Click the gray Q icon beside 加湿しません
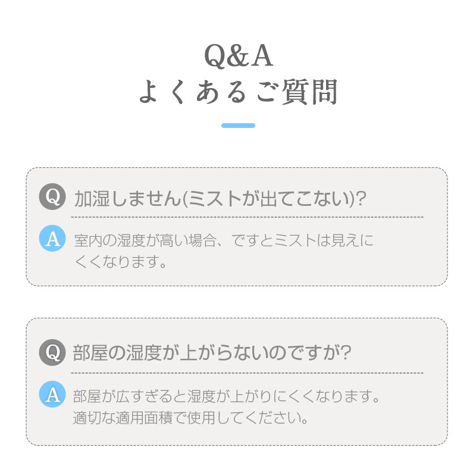The width and height of the screenshot is (476, 476). click(x=52, y=197)
